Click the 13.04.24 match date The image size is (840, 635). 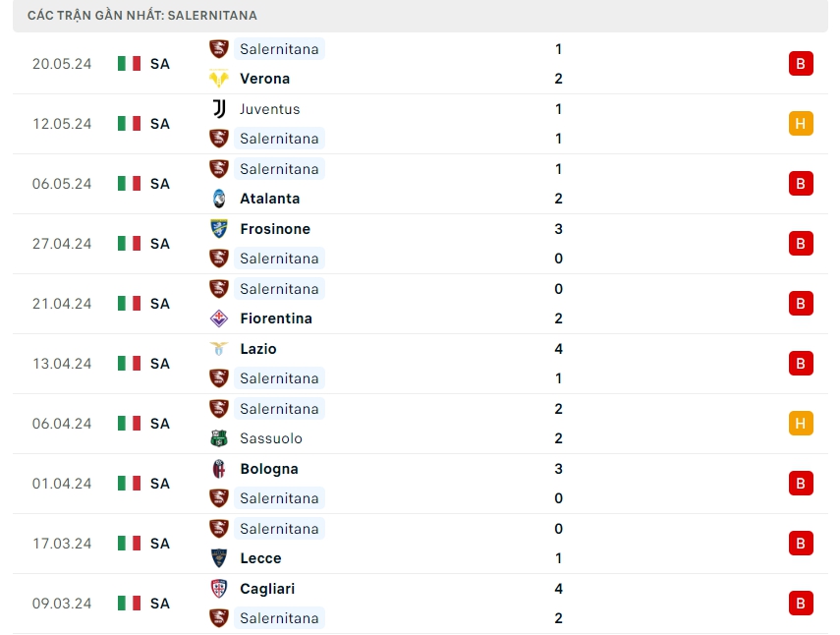tap(62, 364)
